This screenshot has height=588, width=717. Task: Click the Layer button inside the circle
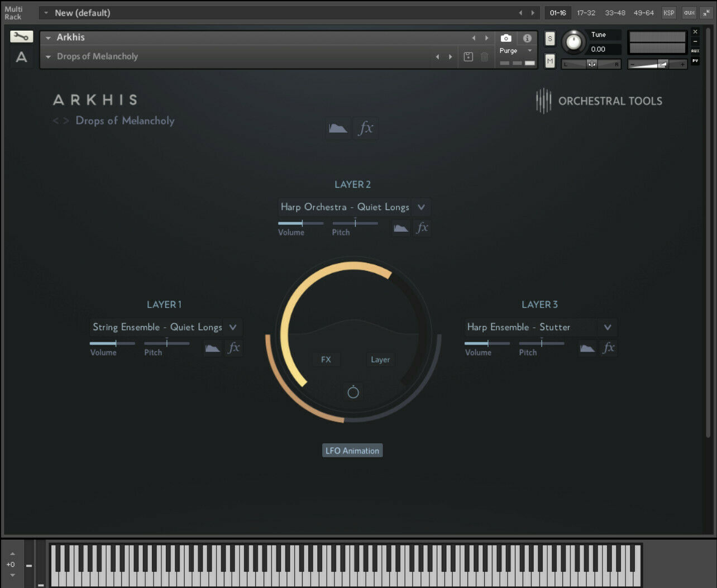pyautogui.click(x=380, y=360)
